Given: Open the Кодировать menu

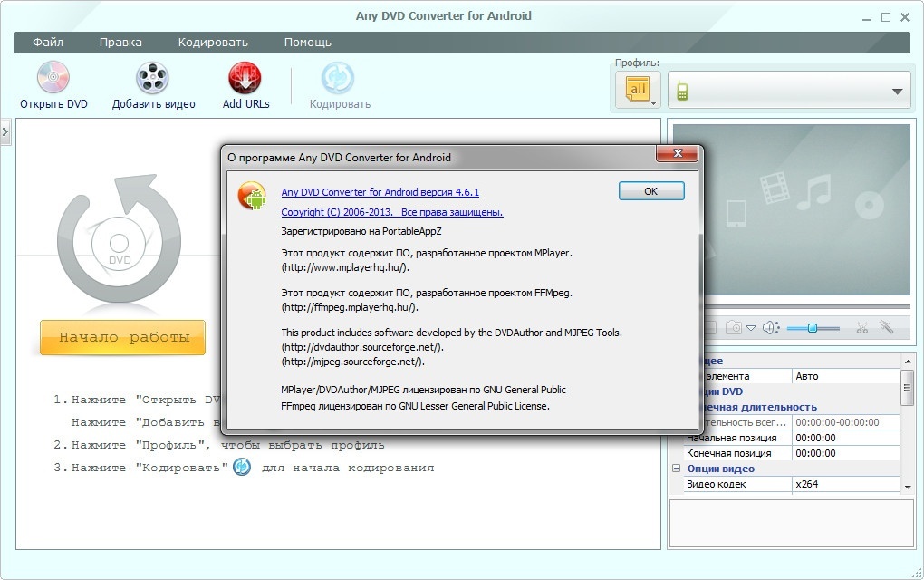Looking at the screenshot, I should click(213, 42).
